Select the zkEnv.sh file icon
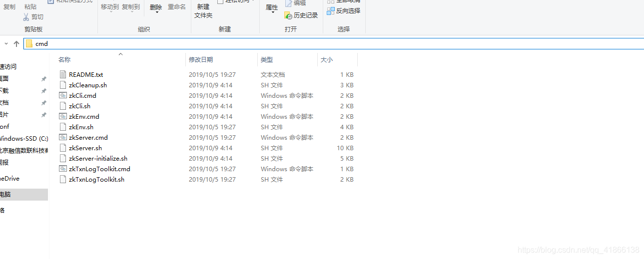This screenshot has width=644, height=259. tap(63, 127)
